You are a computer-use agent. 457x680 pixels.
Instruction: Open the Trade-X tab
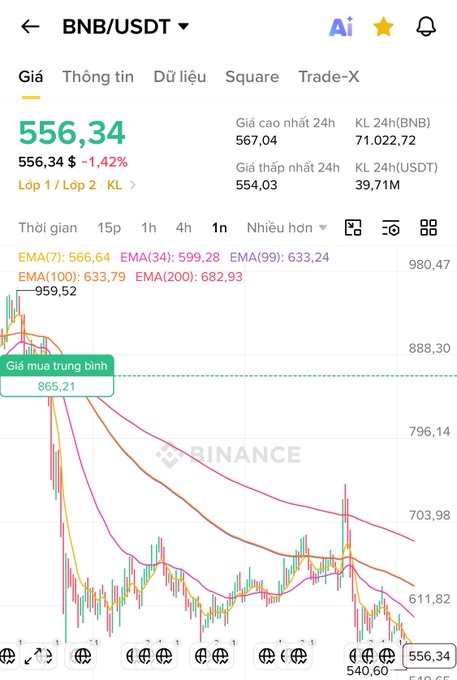[x=329, y=77]
